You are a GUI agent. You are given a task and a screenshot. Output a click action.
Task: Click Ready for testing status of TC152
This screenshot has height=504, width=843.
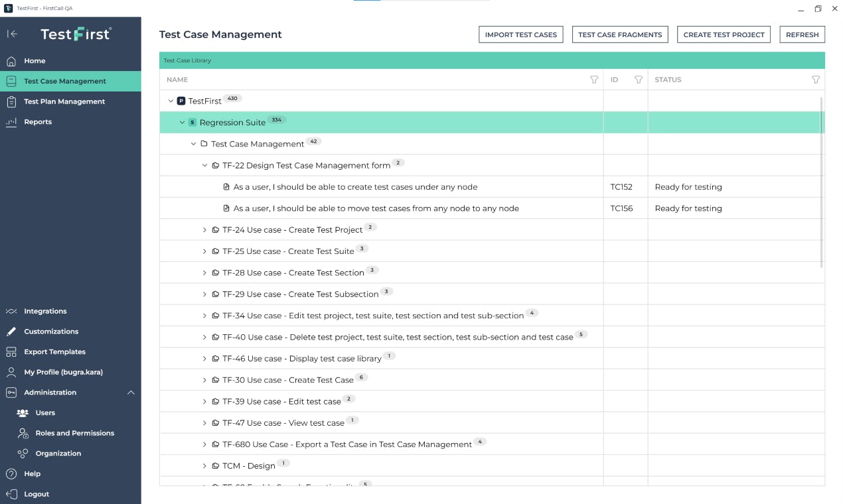(688, 187)
